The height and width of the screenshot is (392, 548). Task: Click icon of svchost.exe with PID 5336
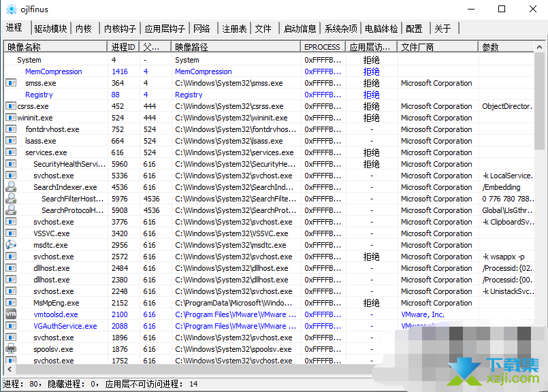11,175
